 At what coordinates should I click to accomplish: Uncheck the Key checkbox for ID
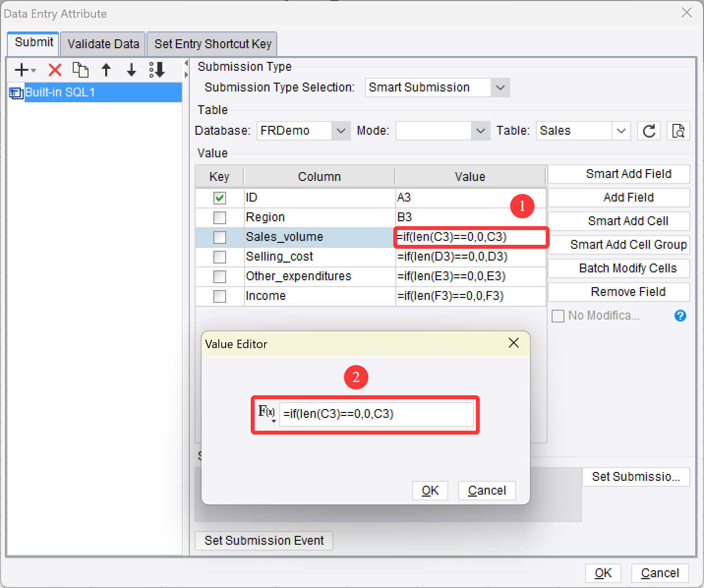click(x=219, y=198)
